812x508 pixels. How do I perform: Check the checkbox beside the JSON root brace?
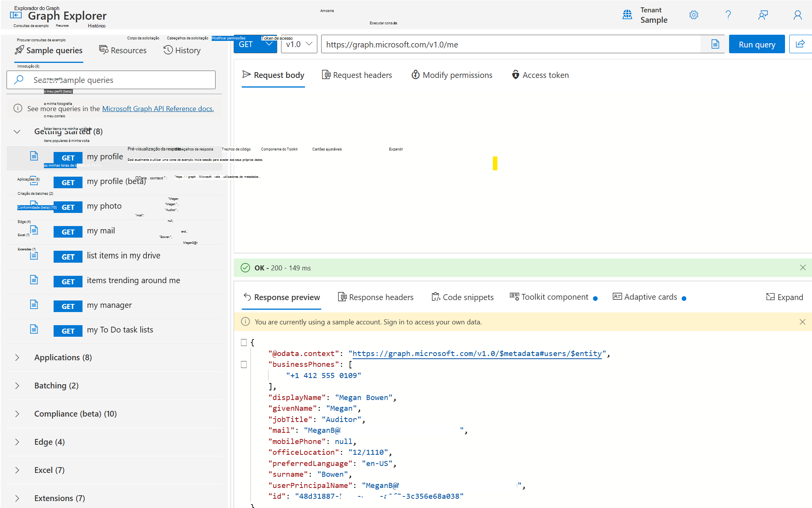[x=244, y=342]
